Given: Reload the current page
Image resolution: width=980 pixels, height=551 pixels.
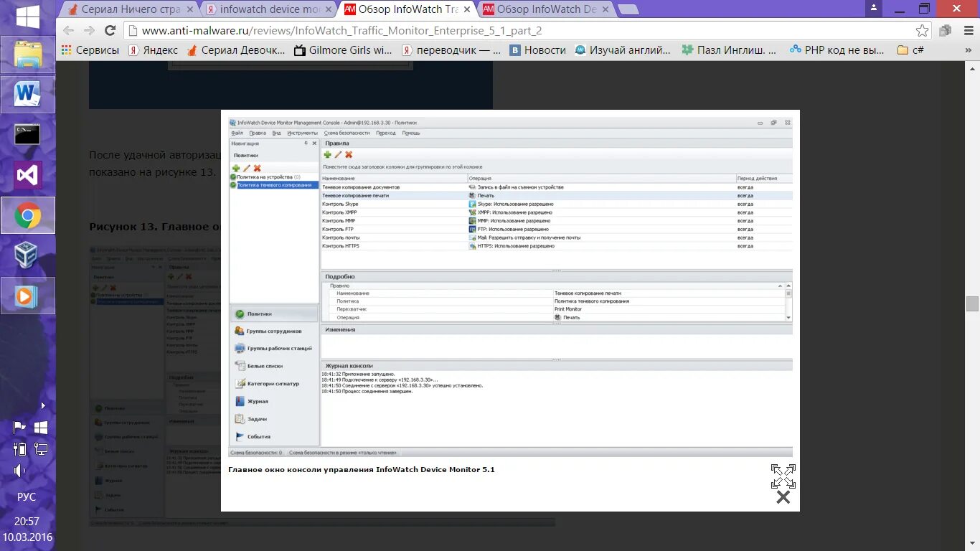Looking at the screenshot, I should click(x=110, y=30).
